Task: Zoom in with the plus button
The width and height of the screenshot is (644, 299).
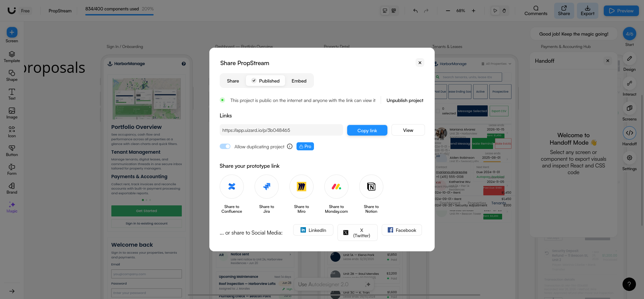Action: tap(474, 11)
